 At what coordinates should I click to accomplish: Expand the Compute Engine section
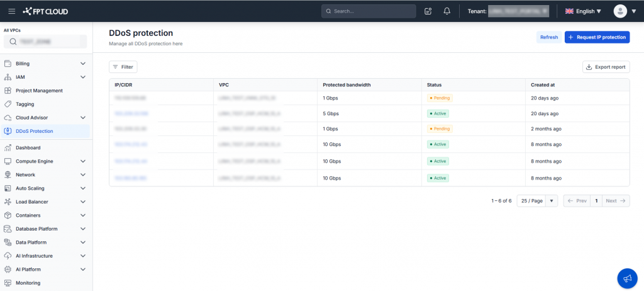pos(83,161)
